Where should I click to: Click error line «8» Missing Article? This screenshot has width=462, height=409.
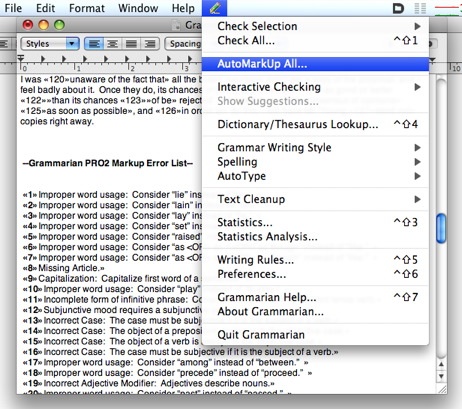tap(63, 268)
